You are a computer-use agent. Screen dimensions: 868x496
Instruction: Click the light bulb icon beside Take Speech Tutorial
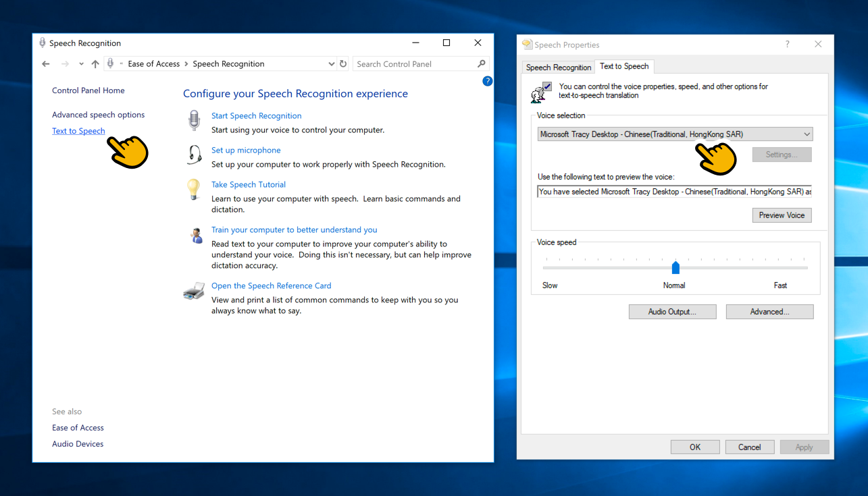tap(194, 189)
